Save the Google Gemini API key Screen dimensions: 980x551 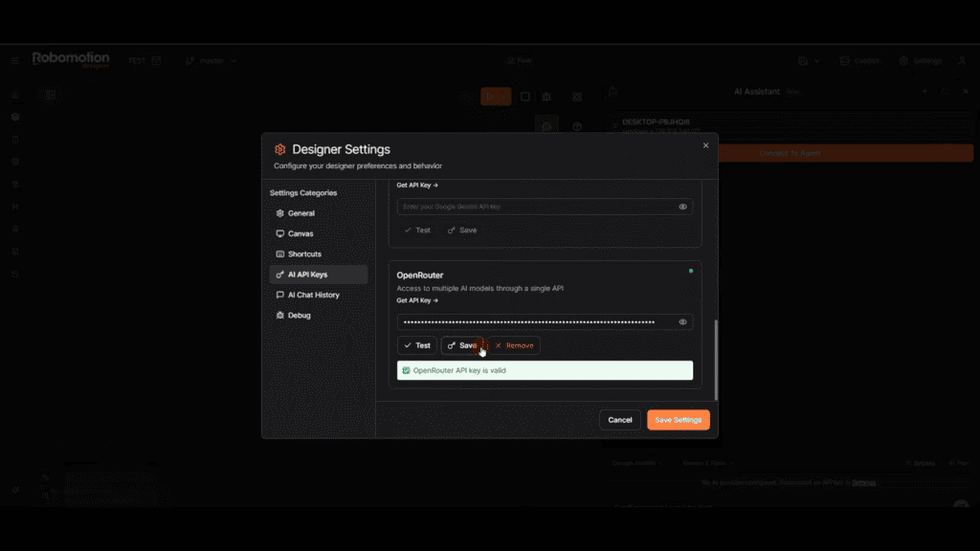(x=462, y=230)
